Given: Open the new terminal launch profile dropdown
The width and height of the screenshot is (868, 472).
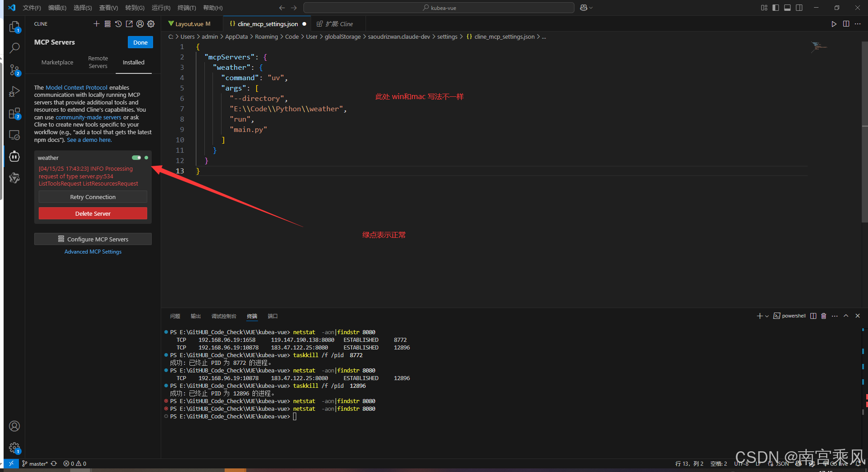Looking at the screenshot, I should (767, 316).
